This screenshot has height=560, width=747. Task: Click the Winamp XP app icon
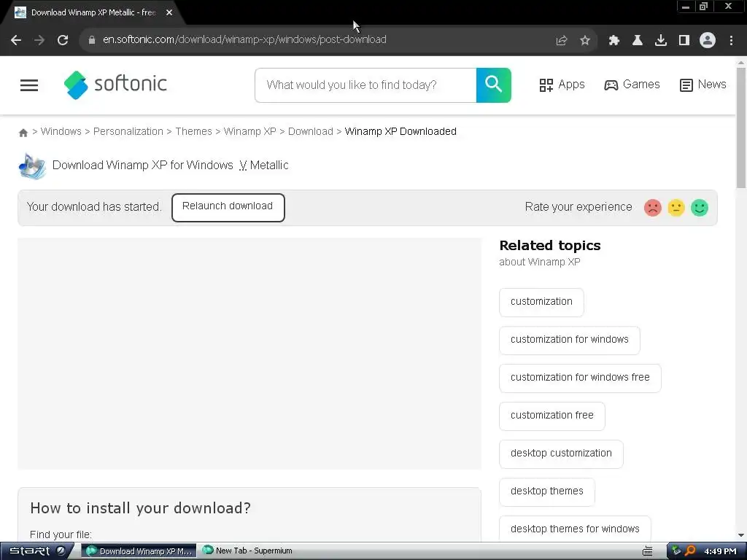point(32,166)
